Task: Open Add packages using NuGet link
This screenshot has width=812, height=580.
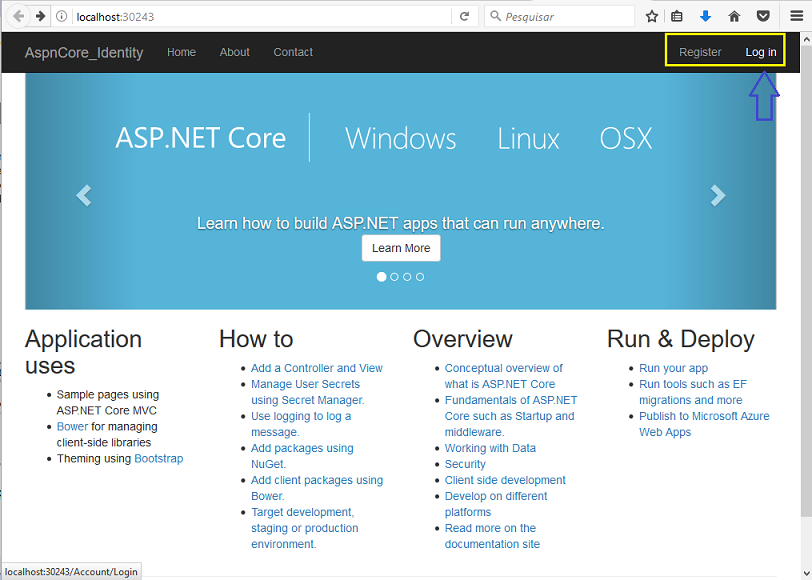Action: click(302, 456)
